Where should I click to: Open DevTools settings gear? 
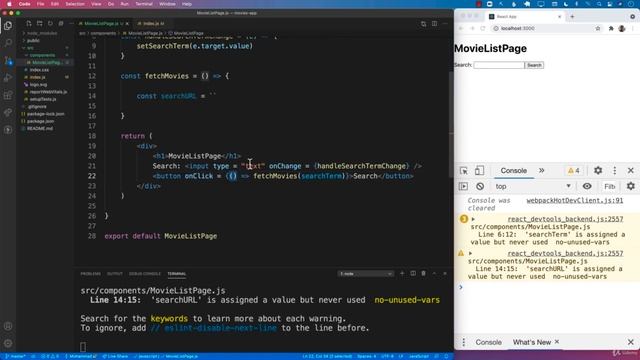point(598,171)
